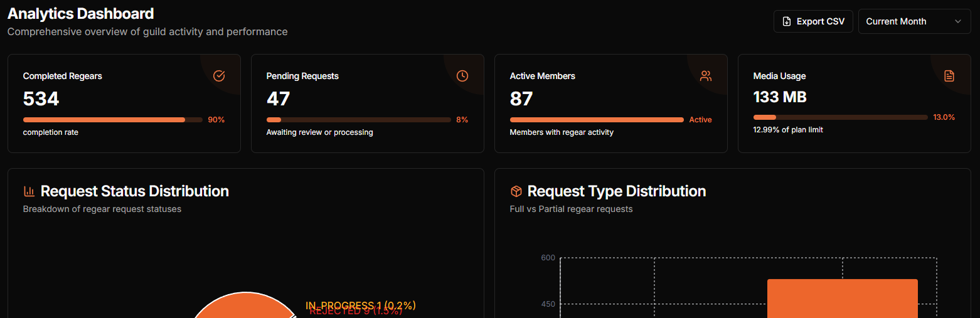
Task: Click the checkmark icon on Completed Regears card
Action: pos(219,76)
